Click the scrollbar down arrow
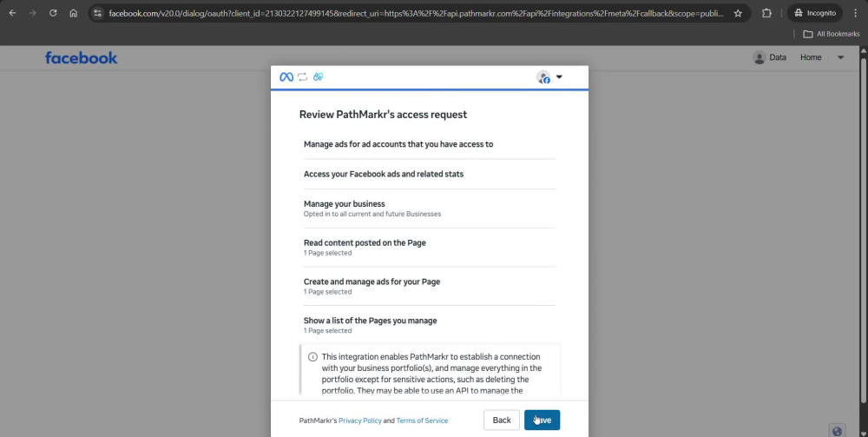The height and width of the screenshot is (437, 868). 863,433
